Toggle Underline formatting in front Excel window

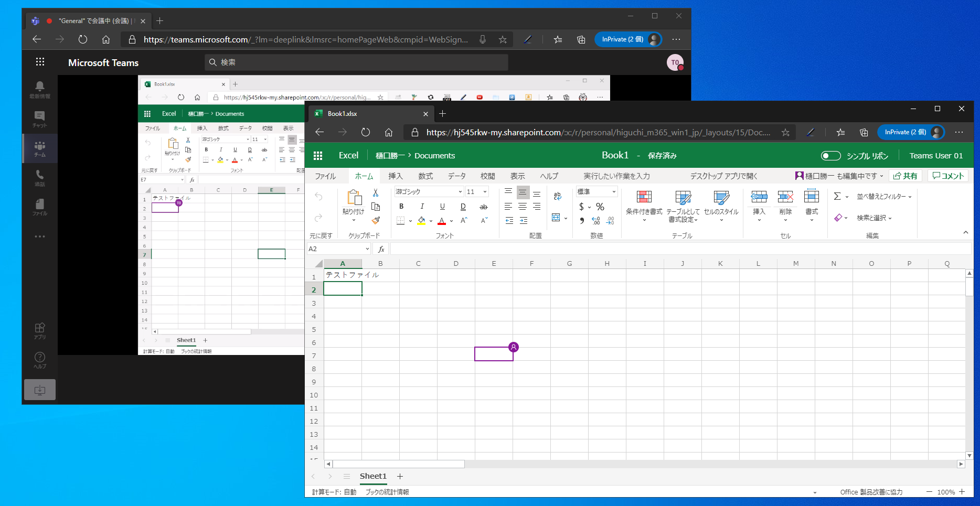pos(442,207)
